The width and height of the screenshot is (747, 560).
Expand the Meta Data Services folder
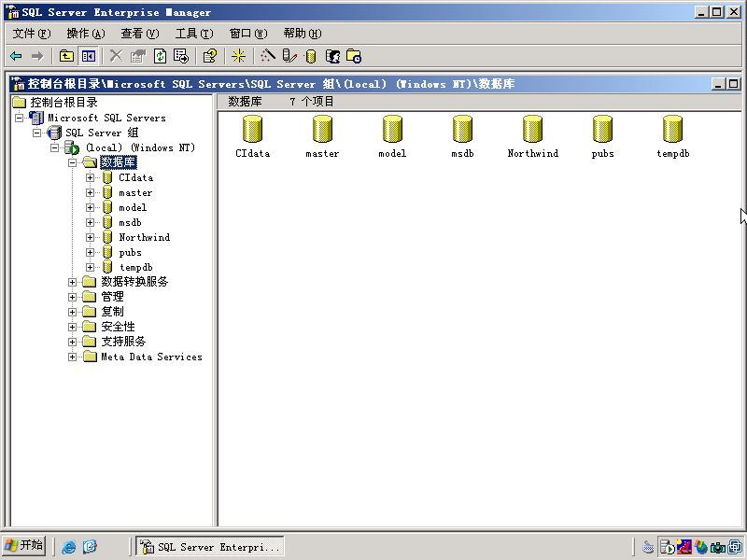pos(73,357)
